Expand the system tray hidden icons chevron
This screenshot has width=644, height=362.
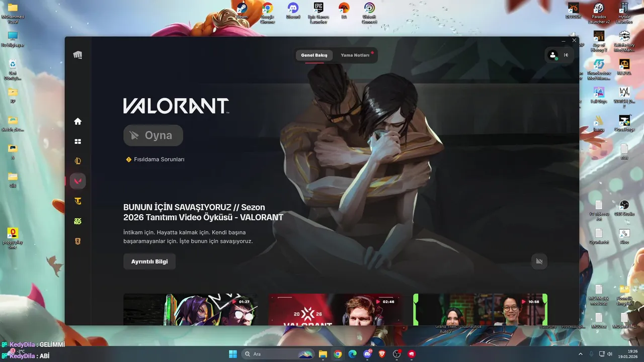click(x=581, y=354)
